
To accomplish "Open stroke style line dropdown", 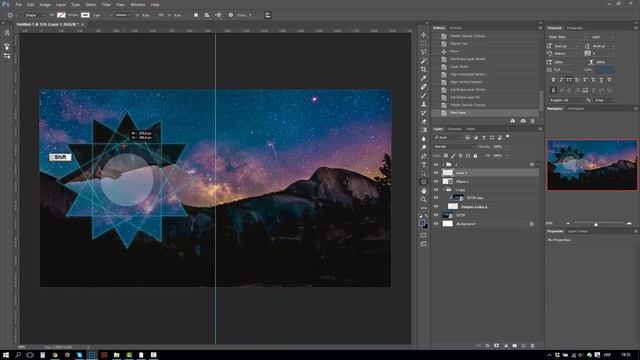I will coord(121,15).
